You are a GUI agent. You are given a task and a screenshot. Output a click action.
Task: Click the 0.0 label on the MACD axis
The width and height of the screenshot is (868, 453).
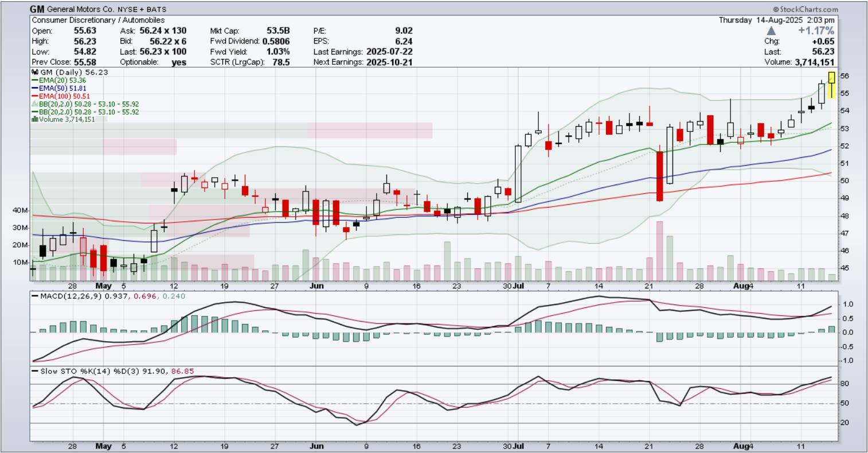tap(847, 333)
